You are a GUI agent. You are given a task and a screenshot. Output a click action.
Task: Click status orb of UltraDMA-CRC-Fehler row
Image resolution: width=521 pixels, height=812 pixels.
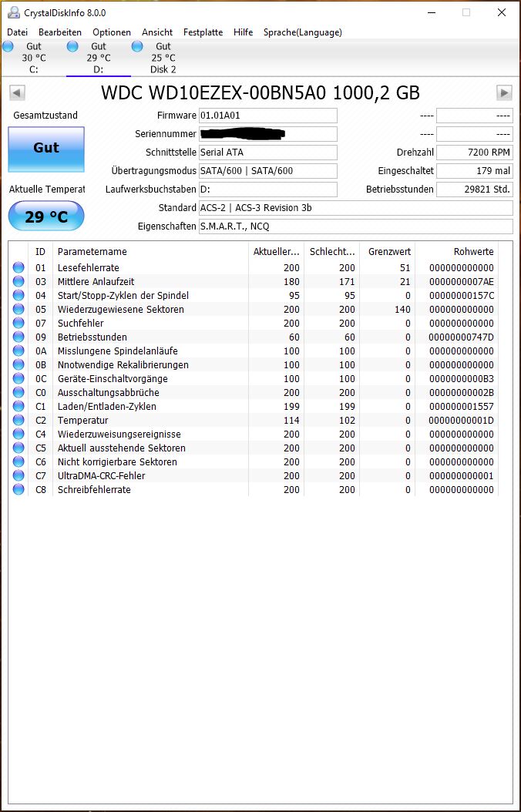tap(18, 475)
